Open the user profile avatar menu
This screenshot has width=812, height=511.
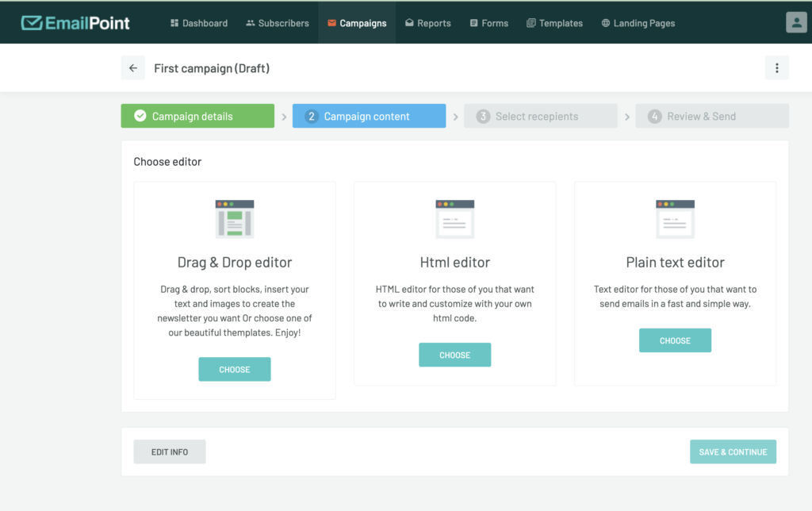tap(795, 22)
